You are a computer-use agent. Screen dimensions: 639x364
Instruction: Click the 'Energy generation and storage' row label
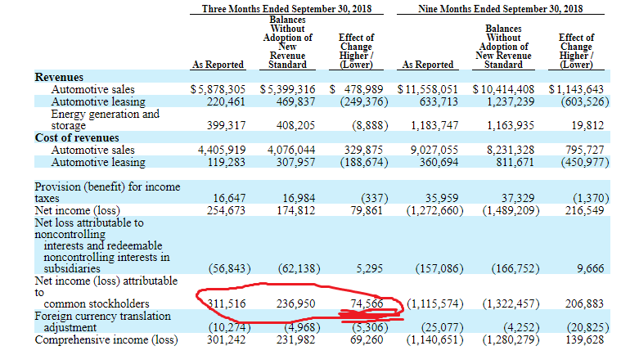[105, 120]
